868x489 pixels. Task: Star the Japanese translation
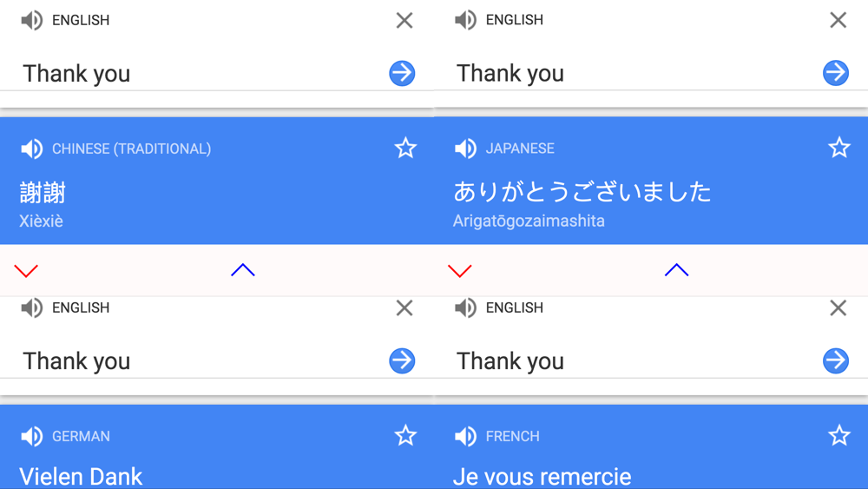click(x=839, y=148)
